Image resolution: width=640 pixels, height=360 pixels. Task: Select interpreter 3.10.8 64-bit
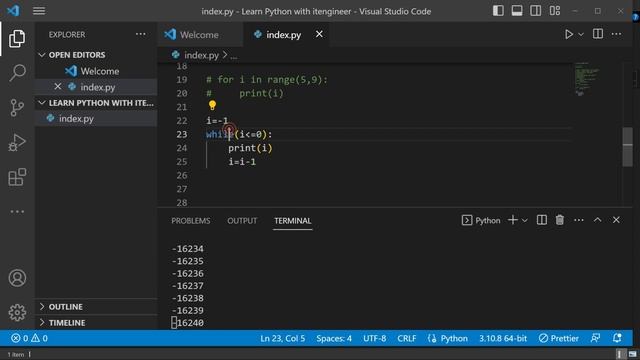point(503,338)
